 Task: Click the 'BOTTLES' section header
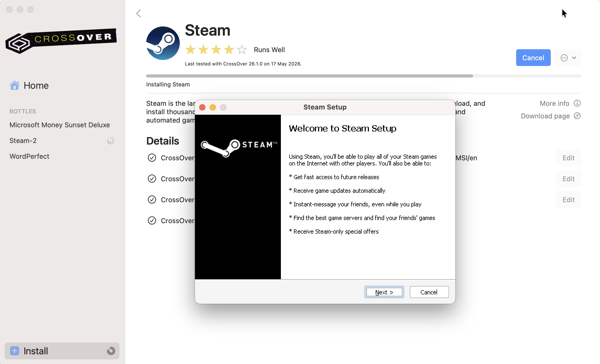click(x=23, y=111)
